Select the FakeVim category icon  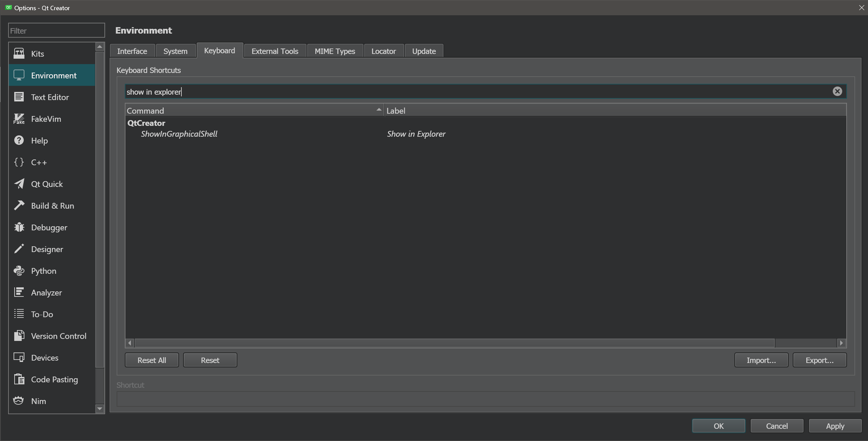coord(19,119)
